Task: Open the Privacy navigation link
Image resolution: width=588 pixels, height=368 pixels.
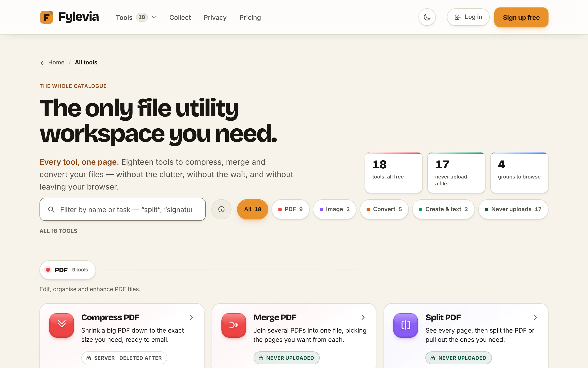Action: click(215, 17)
